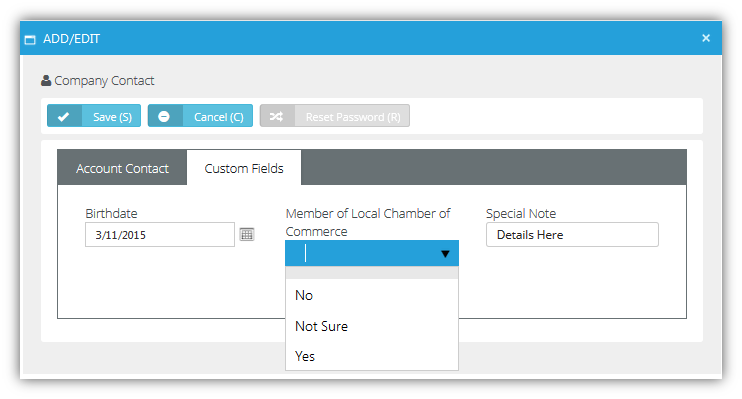Switch to the Account Contact tab
Screen dimensions: 742x399
point(122,168)
